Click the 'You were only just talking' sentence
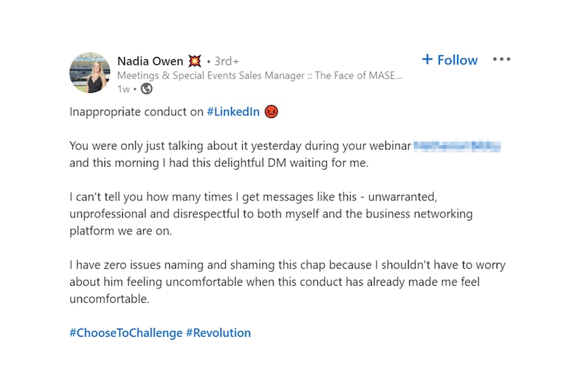588x392 pixels. [x=240, y=146]
